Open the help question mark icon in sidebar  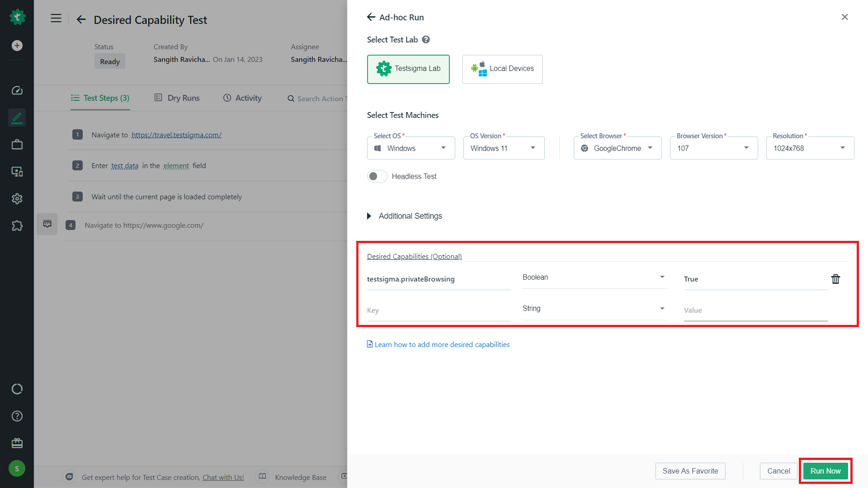(x=17, y=416)
